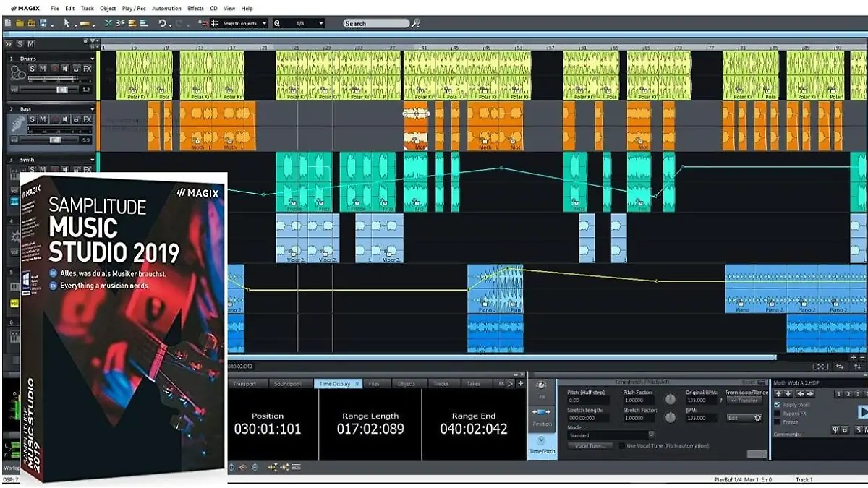Viewport: 868px width, 488px height.
Task: Click the Undo arrow icon
Action: click(163, 23)
